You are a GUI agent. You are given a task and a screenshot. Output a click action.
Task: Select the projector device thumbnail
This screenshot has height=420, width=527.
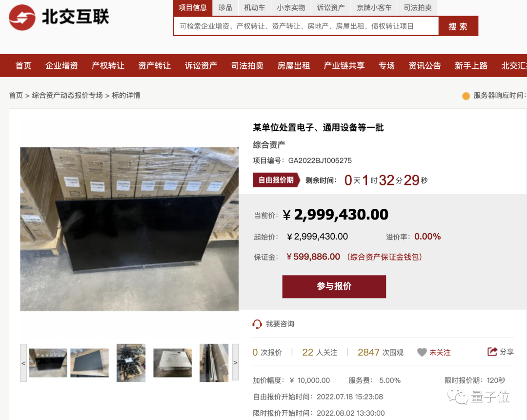(x=172, y=363)
